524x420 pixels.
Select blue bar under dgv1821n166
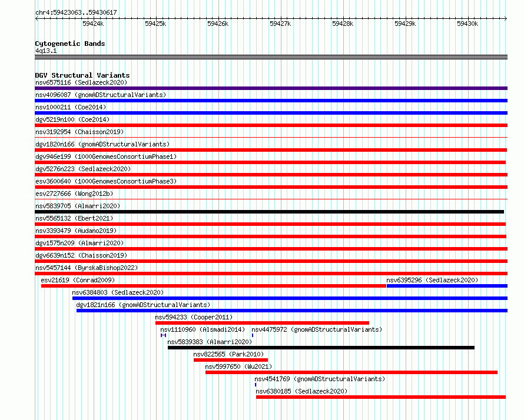click(x=292, y=311)
